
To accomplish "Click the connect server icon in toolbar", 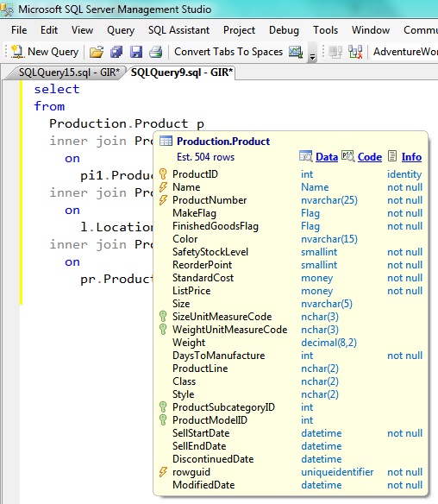I will [335, 52].
